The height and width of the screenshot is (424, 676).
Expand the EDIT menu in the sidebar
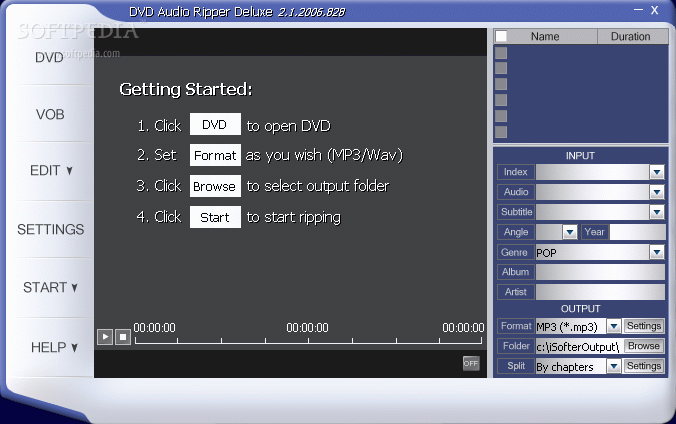pos(51,171)
